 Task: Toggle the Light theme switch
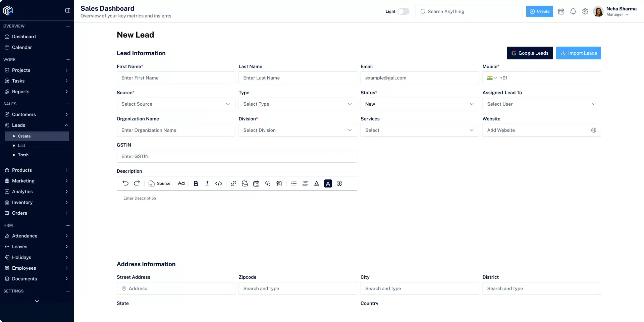click(x=404, y=11)
